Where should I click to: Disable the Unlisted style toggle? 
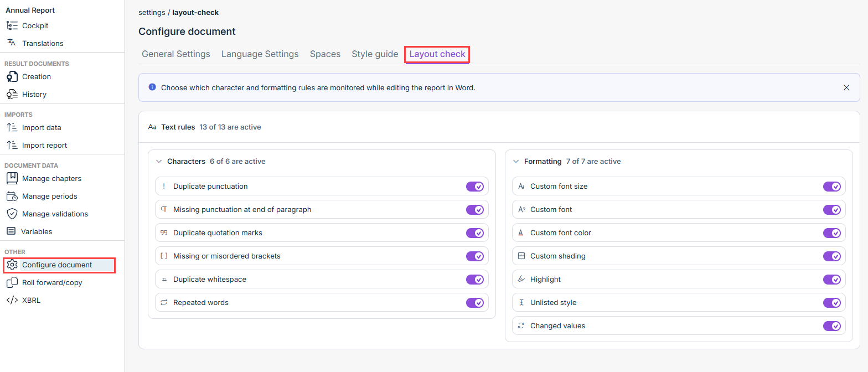(x=832, y=303)
